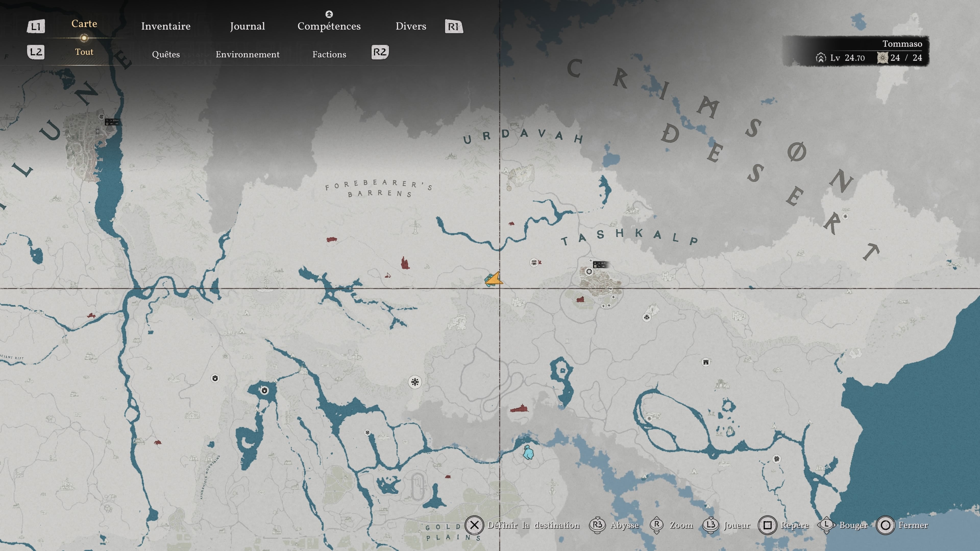
Task: Click the small red marker above the Gold Plains label
Action: [x=448, y=477]
